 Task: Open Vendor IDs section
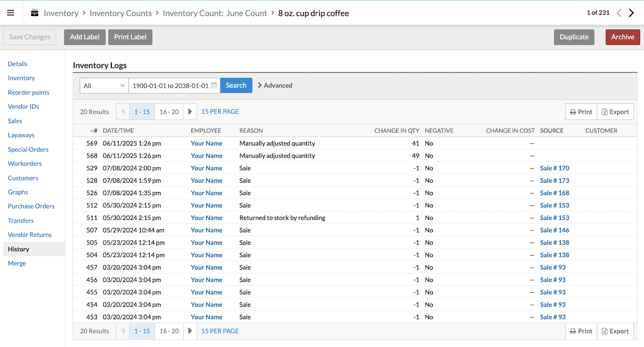pos(24,107)
